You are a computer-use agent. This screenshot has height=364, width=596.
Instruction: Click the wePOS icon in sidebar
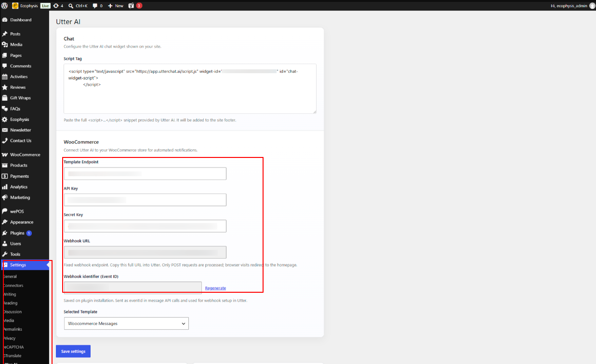5,211
